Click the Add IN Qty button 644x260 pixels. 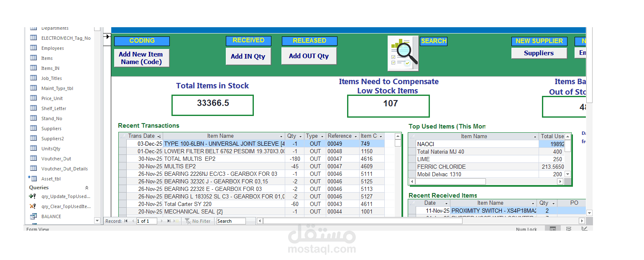(x=248, y=56)
